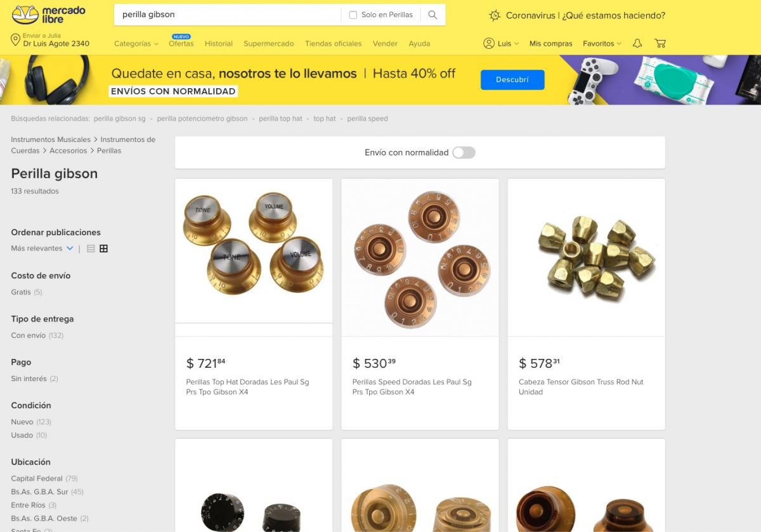Click the search magnifier icon
Screen dimensions: 761x532
(x=433, y=15)
